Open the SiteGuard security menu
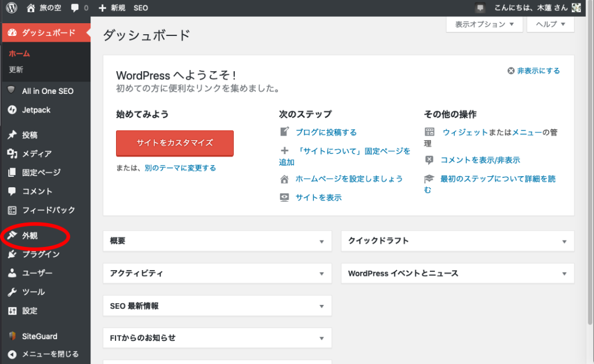594x364 pixels. (x=39, y=336)
